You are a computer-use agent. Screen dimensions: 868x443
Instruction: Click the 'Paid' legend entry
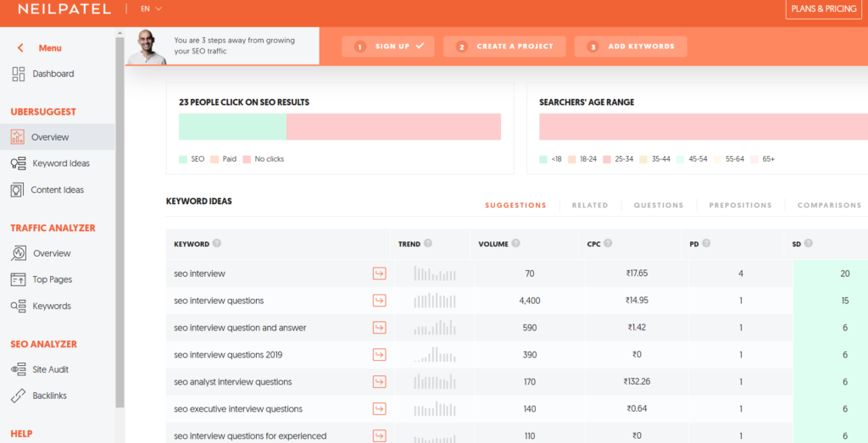(x=223, y=158)
